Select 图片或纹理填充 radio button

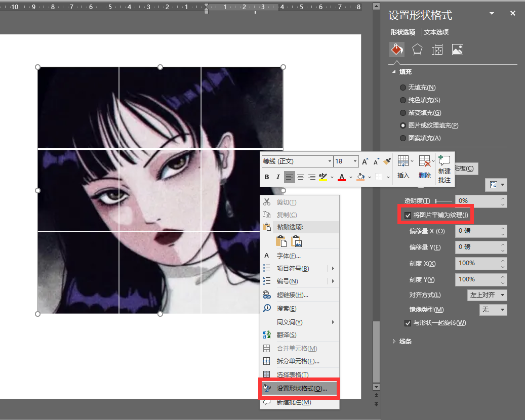click(x=403, y=125)
